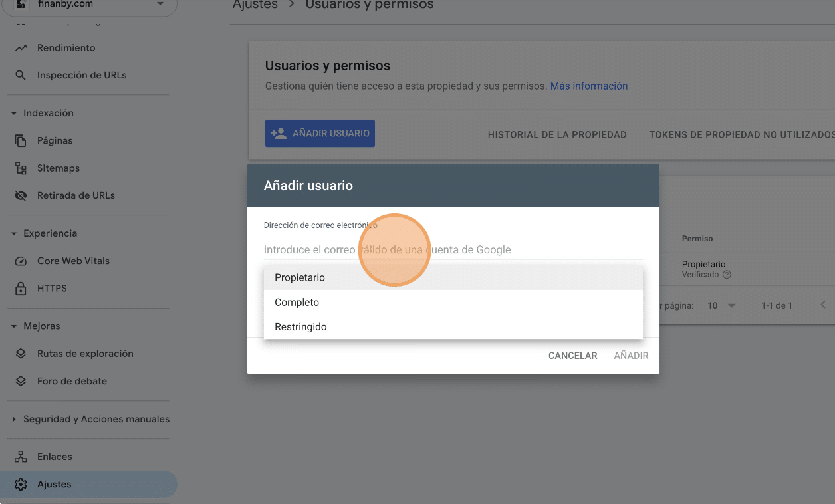The image size is (835, 504).
Task: Open the rows per page dropdown showing 10
Action: click(721, 306)
